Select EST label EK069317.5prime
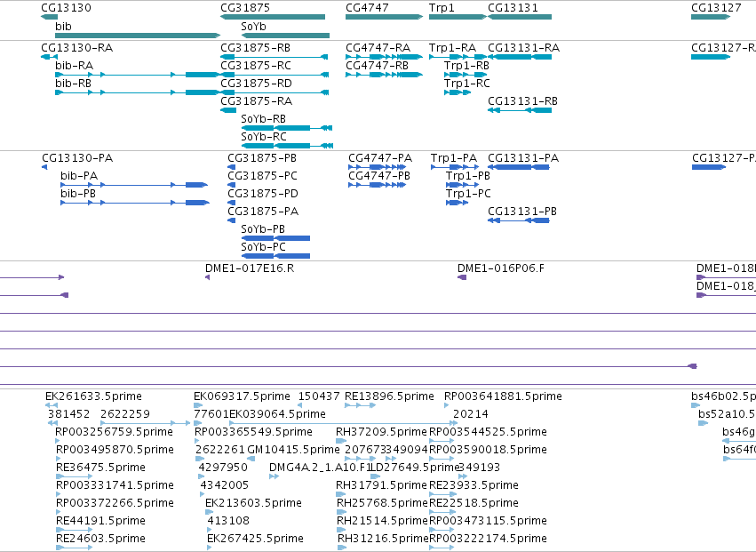The width and height of the screenshot is (756, 552). coord(242,396)
